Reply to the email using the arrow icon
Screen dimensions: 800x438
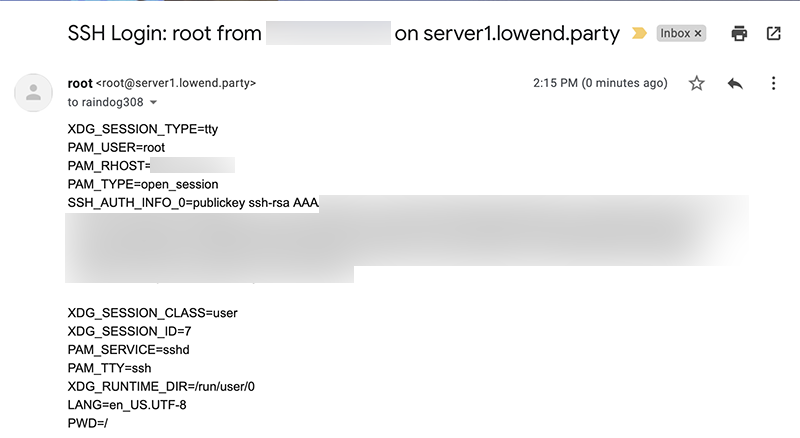[735, 84]
